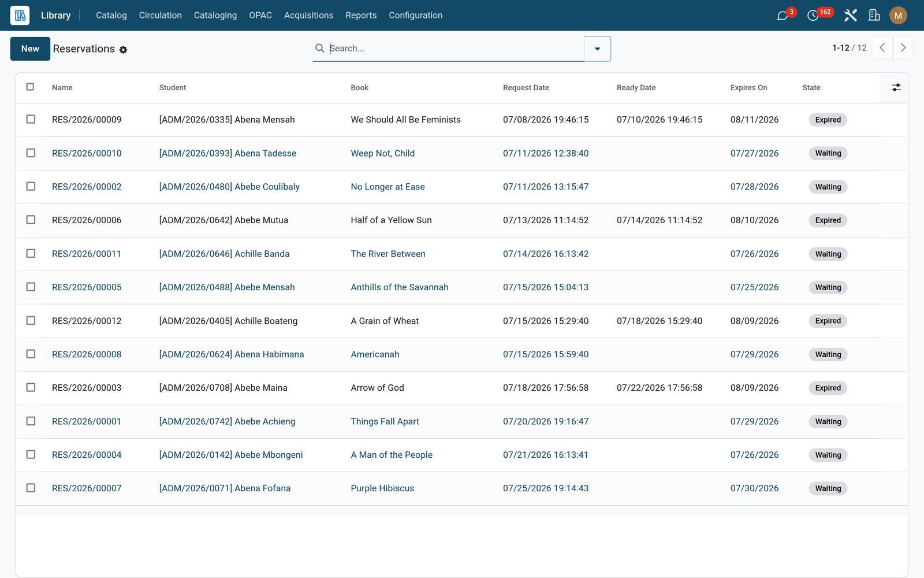Expand the search options dropdown arrow

click(x=597, y=49)
